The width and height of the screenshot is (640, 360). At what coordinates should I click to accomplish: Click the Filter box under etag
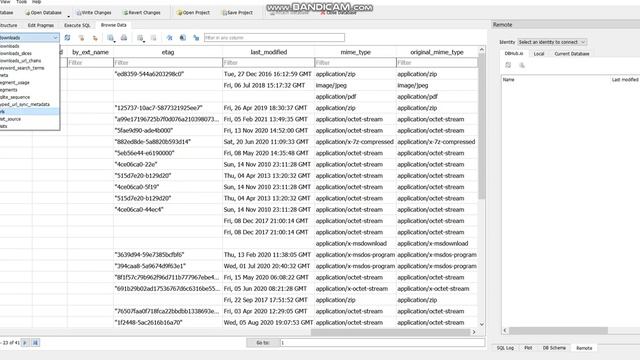(168, 63)
